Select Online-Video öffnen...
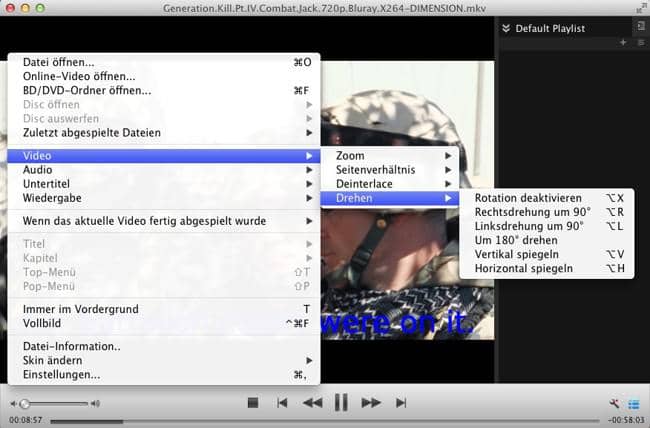 coord(164,76)
